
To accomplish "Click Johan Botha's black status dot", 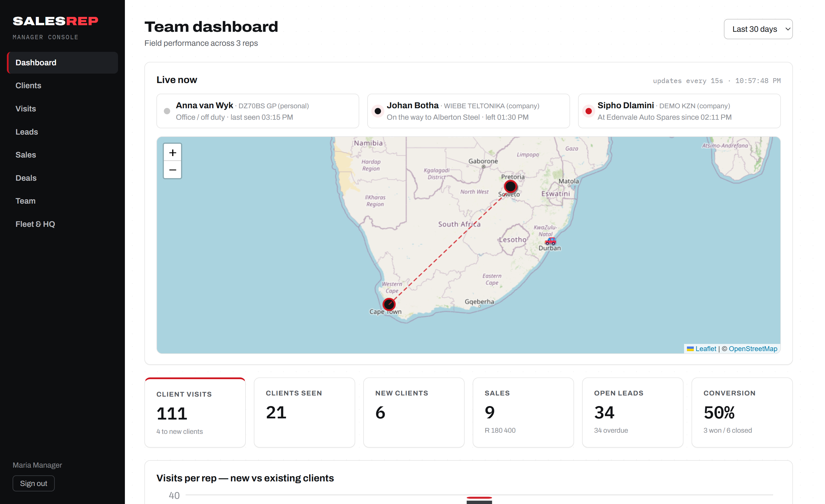I will pyautogui.click(x=378, y=111).
